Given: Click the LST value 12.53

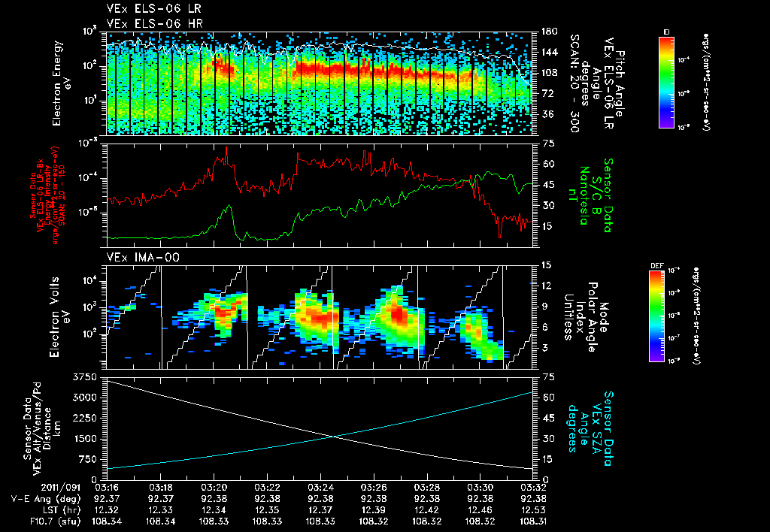Looking at the screenshot, I should click(x=533, y=510).
